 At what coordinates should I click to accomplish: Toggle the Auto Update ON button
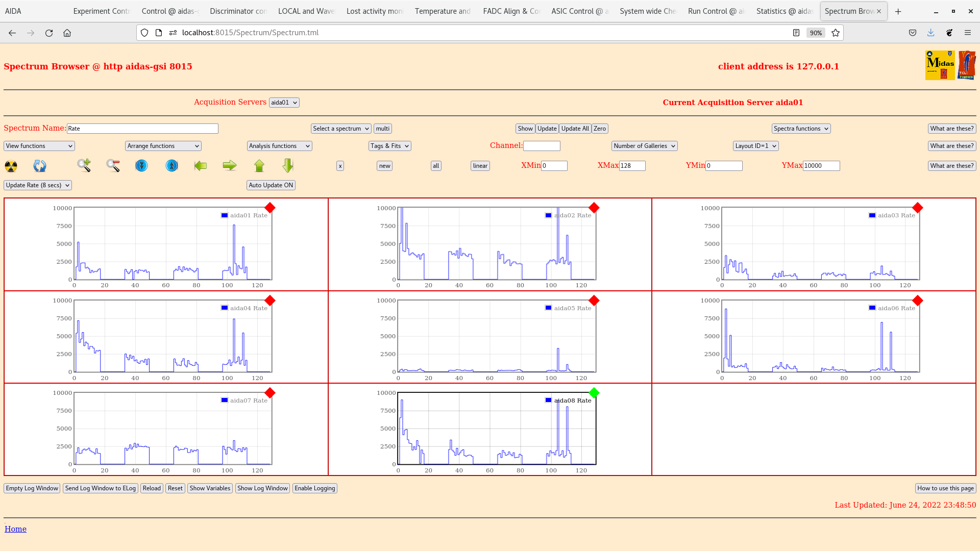[x=271, y=185]
